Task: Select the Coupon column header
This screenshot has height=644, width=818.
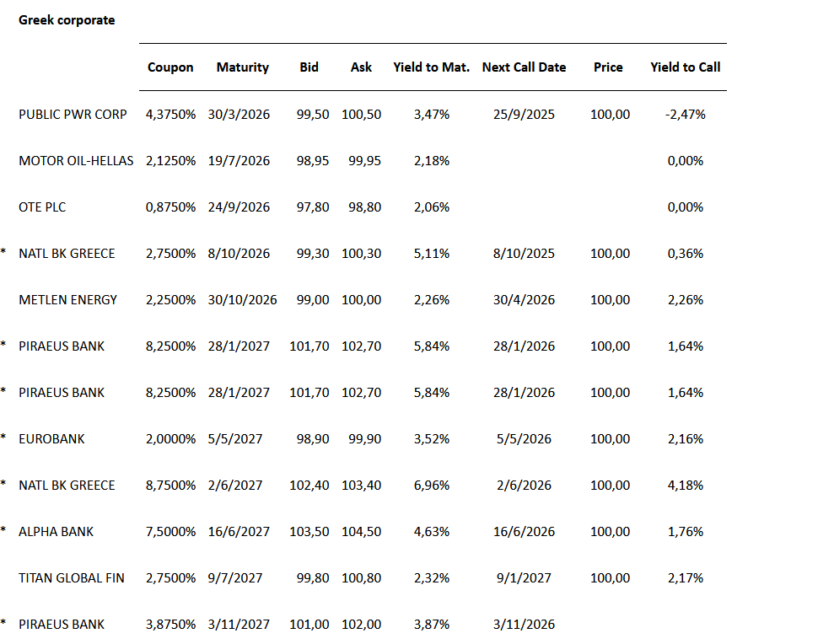Action: [170, 67]
